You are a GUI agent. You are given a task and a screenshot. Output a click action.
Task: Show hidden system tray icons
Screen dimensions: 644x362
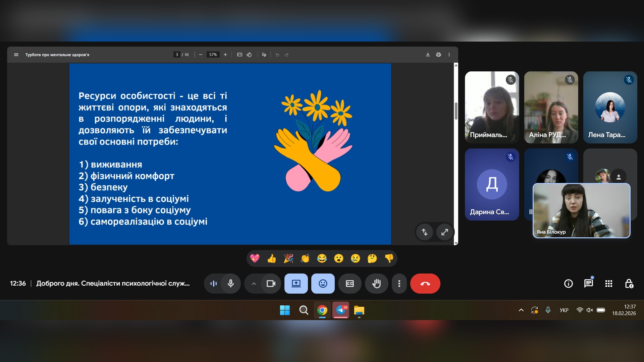click(521, 310)
